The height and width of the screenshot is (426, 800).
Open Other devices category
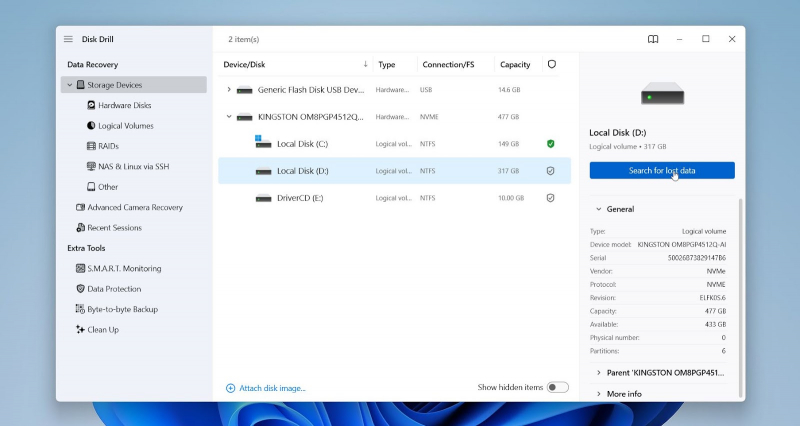click(108, 187)
